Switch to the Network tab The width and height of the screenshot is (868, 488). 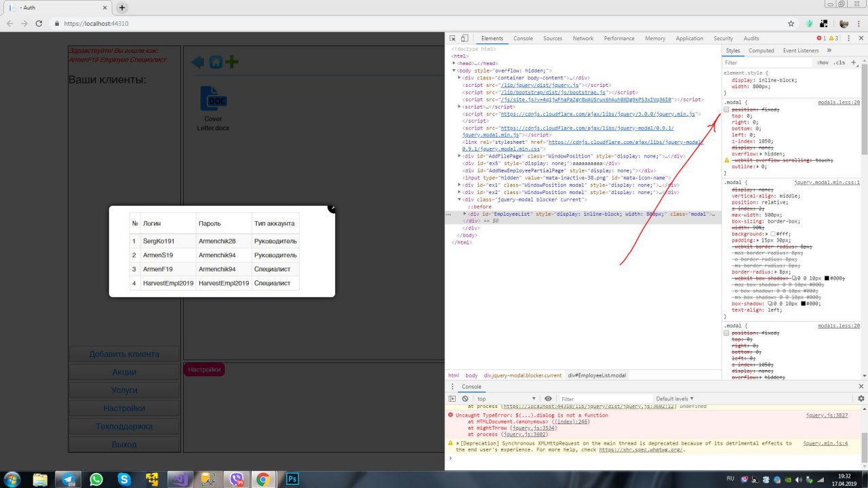click(x=583, y=39)
